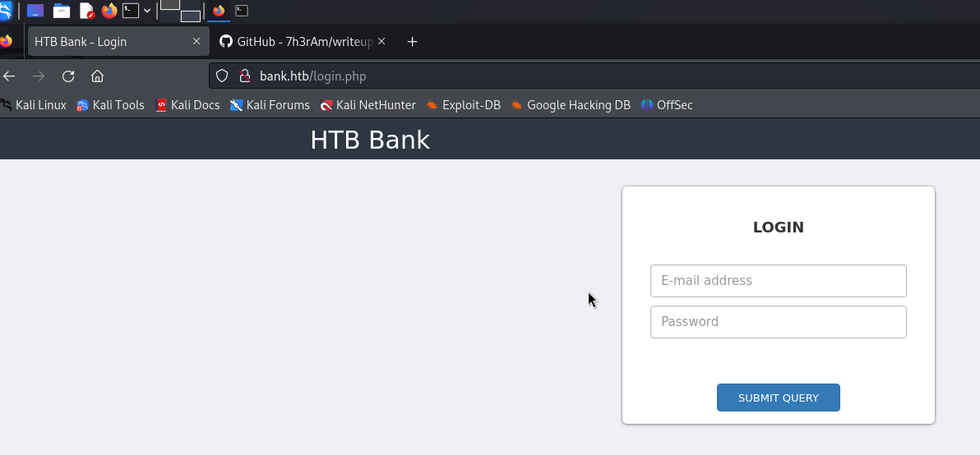980x455 pixels.
Task: Go to the Firefox home page
Action: tap(97, 76)
